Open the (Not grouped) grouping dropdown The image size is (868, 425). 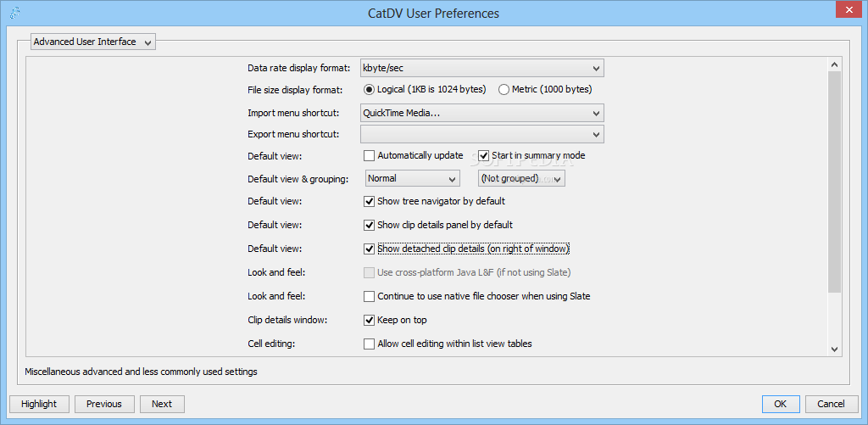[x=521, y=178]
